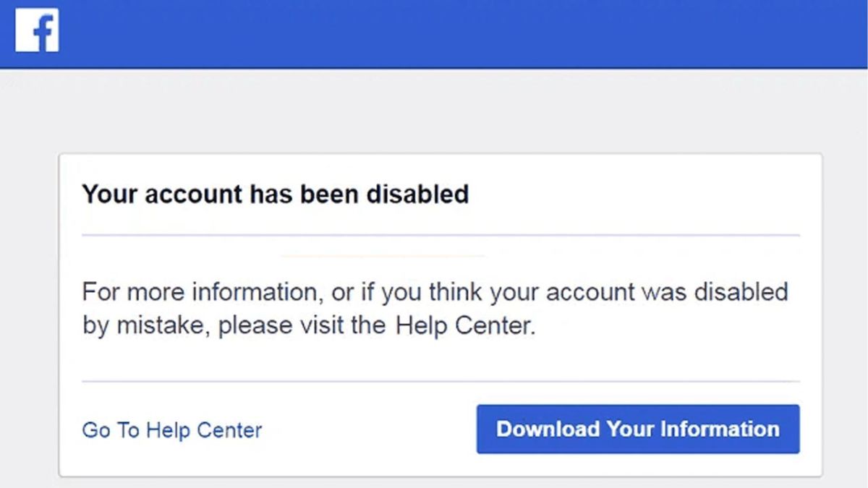Click the white space between link and button
Screen dimensions: 868x488
point(369,430)
